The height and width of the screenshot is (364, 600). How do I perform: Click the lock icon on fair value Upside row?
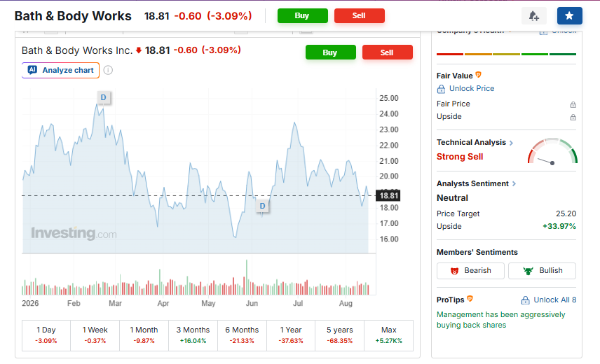click(573, 118)
